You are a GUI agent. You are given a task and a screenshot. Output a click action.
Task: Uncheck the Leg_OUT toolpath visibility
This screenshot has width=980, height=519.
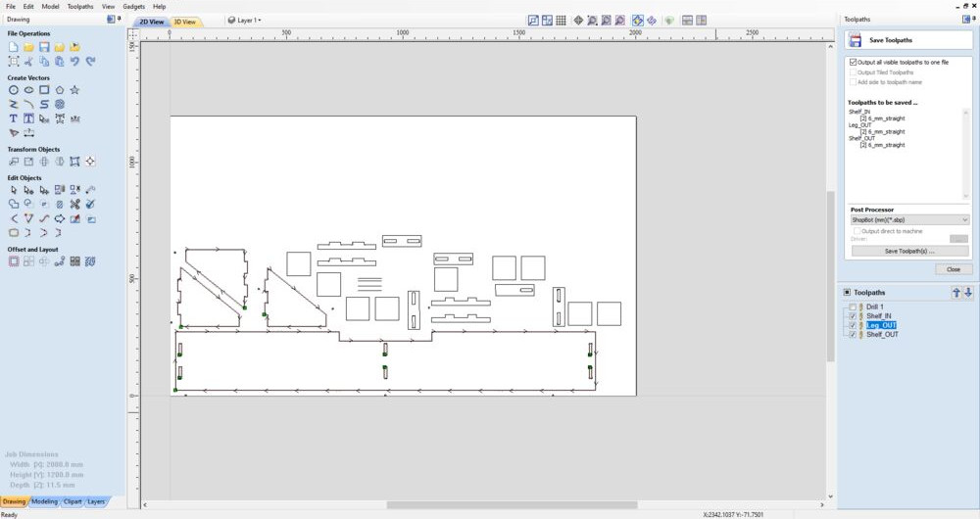854,325
